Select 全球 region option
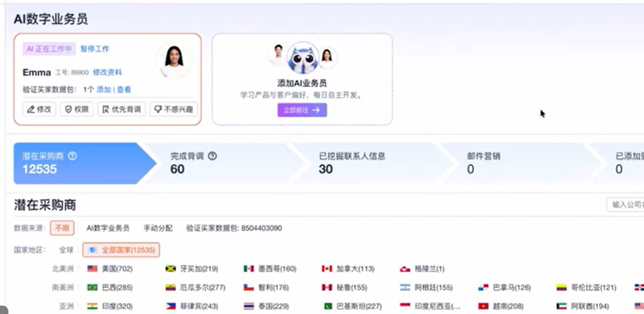Image resolution: width=644 pixels, height=314 pixels. click(66, 250)
